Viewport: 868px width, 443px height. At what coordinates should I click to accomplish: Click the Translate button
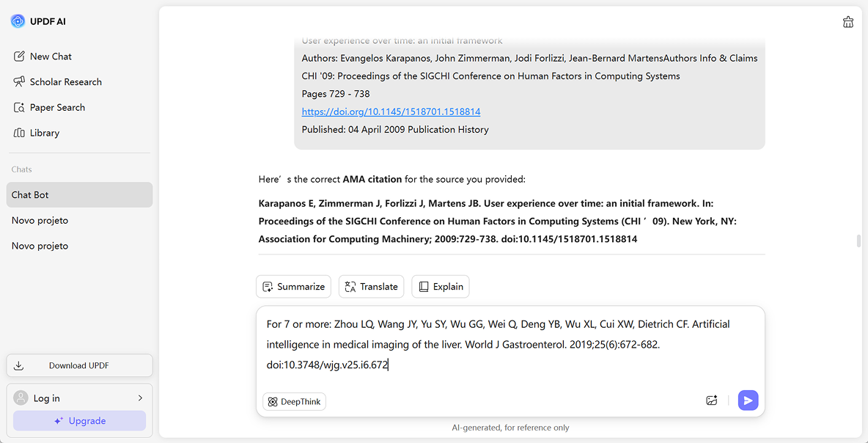click(x=371, y=287)
